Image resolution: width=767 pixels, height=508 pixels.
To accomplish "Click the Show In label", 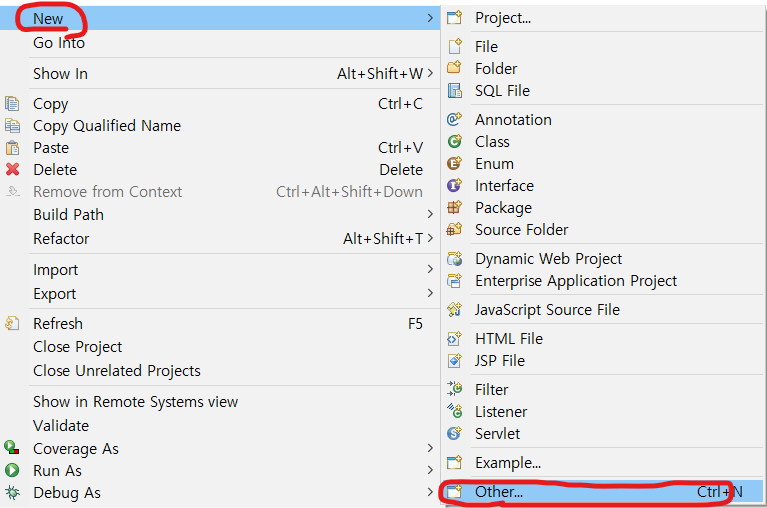I will (x=60, y=73).
